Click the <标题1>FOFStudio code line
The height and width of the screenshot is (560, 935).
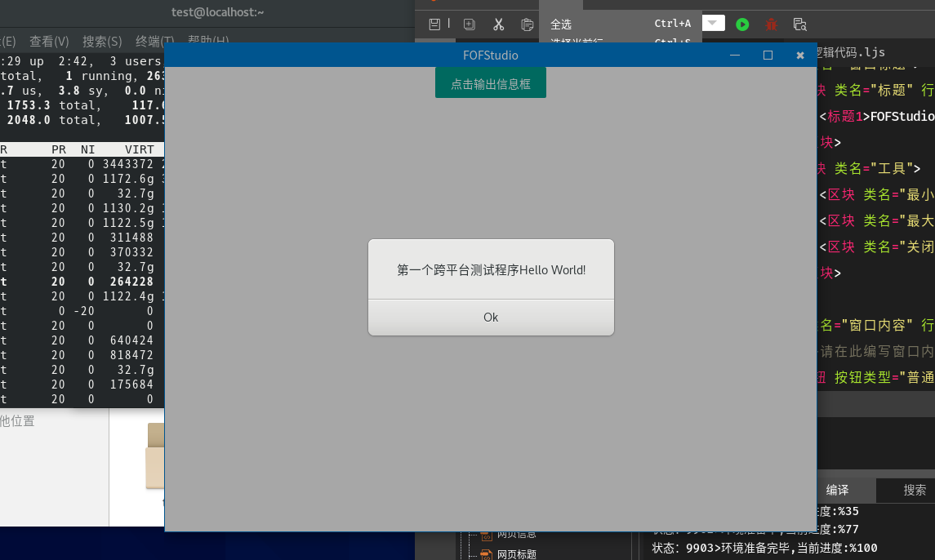876,116
